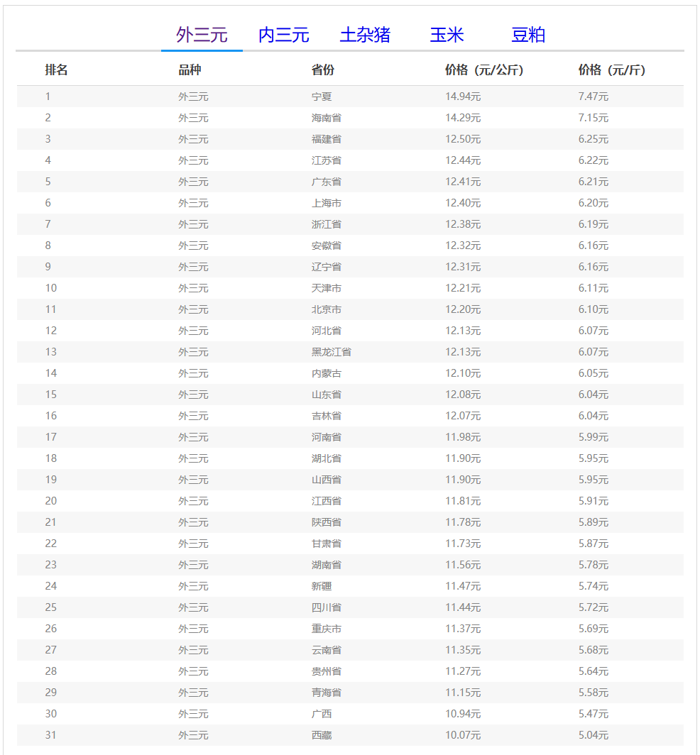Show the 豆粕 price tab
700x755 pixels.
528,35
